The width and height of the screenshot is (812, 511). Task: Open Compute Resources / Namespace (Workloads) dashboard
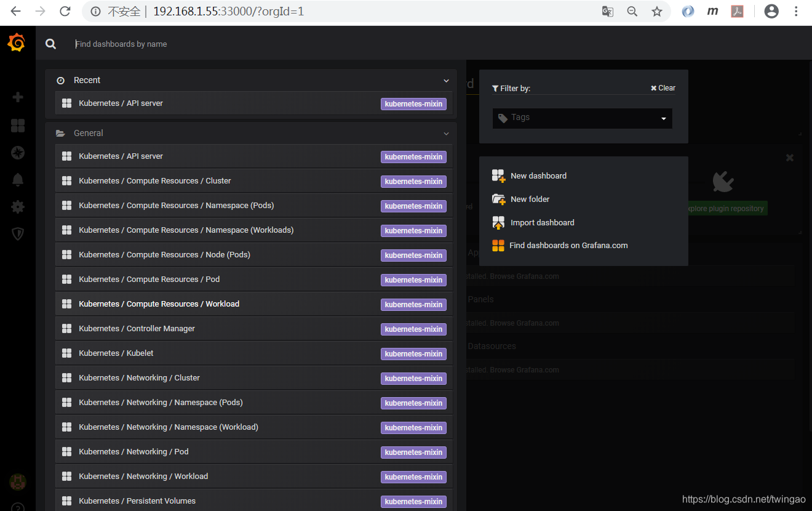tap(253, 230)
